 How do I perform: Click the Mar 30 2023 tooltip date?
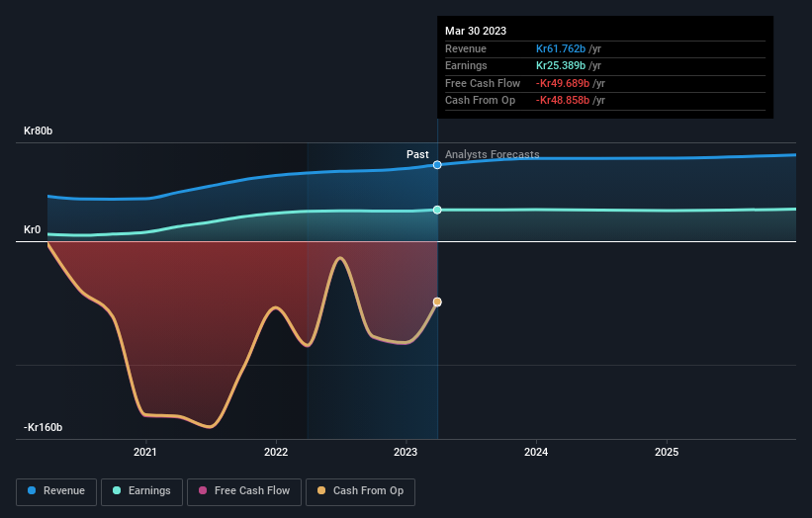coord(476,31)
